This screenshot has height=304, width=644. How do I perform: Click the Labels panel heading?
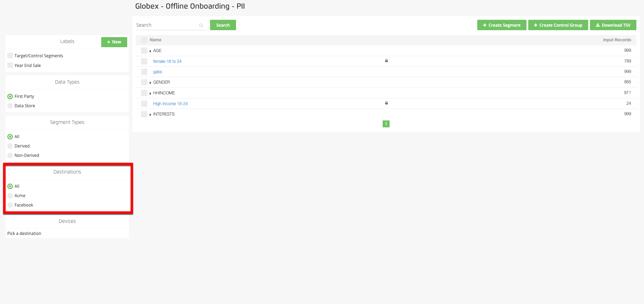(x=67, y=41)
